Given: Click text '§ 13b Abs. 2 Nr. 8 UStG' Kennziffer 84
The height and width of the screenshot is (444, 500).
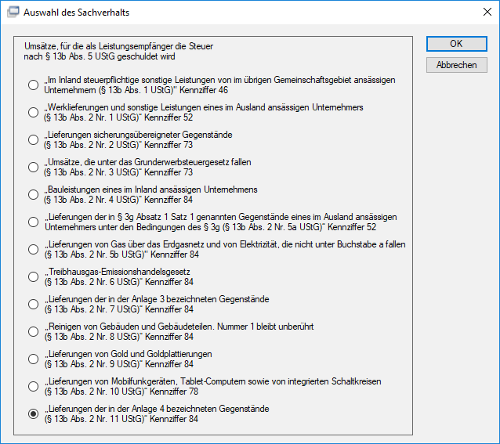Looking at the screenshot, I should click(x=119, y=336).
